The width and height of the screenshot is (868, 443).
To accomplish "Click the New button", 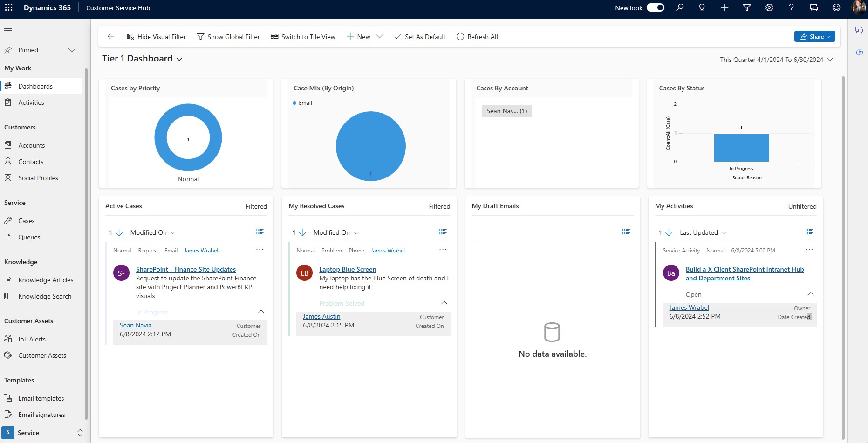I will [358, 37].
